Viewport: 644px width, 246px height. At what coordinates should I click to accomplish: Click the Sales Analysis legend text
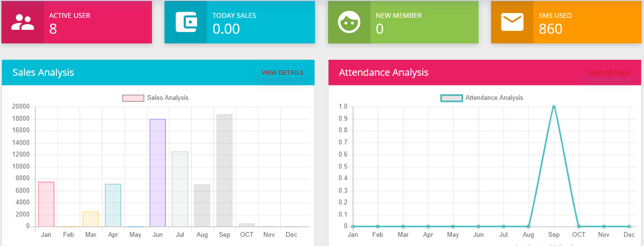(168, 98)
